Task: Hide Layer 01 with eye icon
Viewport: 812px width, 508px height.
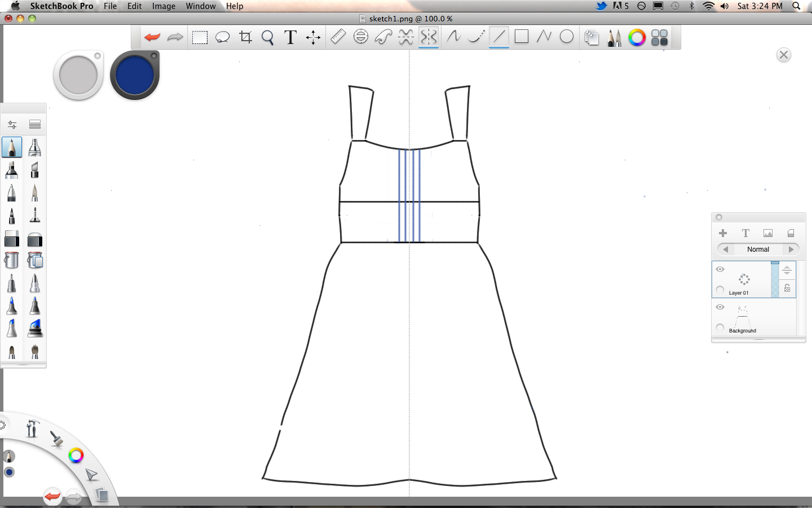Action: (x=720, y=269)
